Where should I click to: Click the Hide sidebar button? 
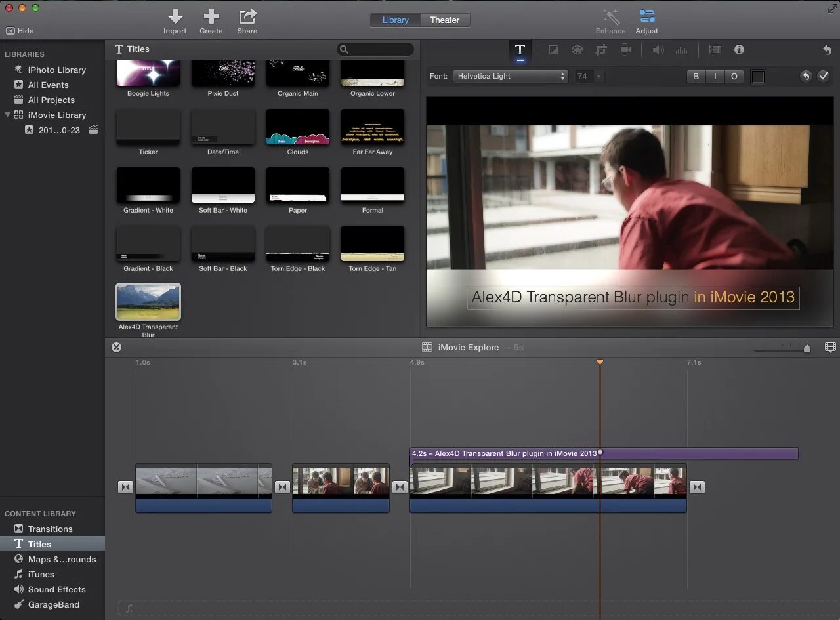point(20,31)
